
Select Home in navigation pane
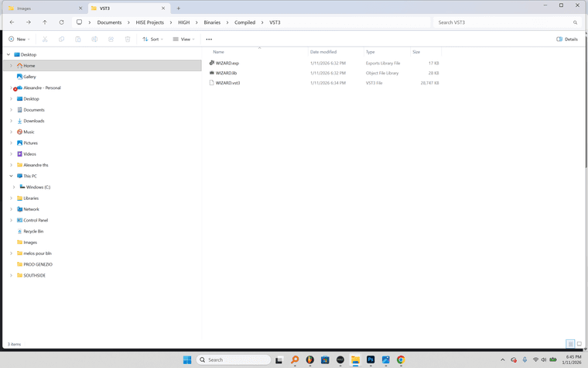coord(102,66)
